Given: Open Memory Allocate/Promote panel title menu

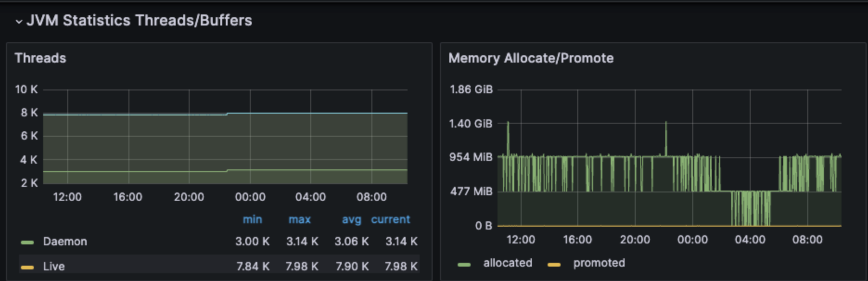Looking at the screenshot, I should (531, 58).
